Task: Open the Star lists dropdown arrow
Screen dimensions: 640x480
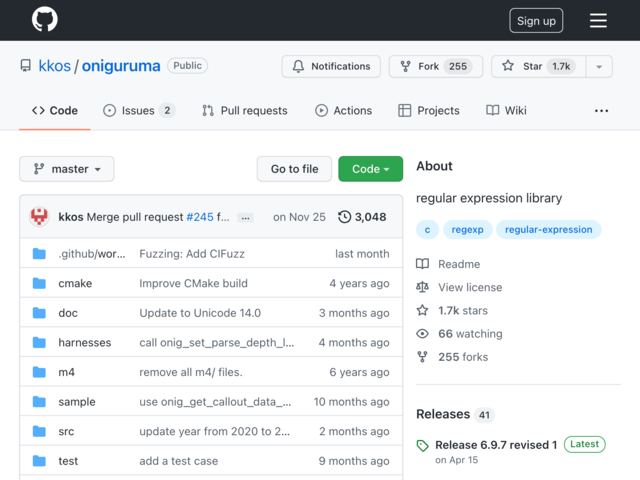Action: pos(599,66)
